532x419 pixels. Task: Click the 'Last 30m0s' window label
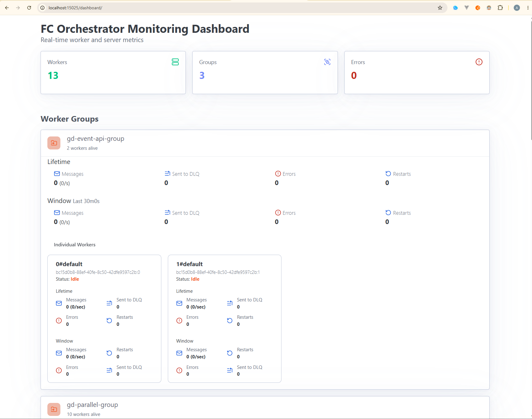86,201
